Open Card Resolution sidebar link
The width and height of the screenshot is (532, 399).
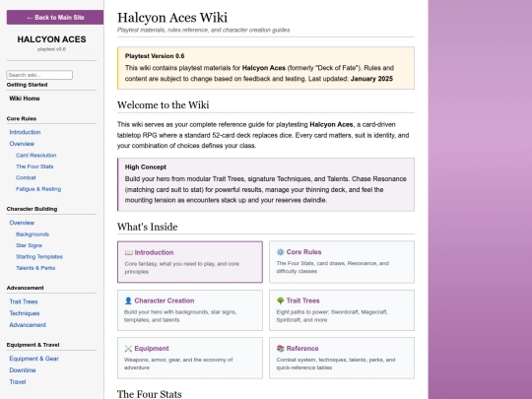(x=36, y=155)
